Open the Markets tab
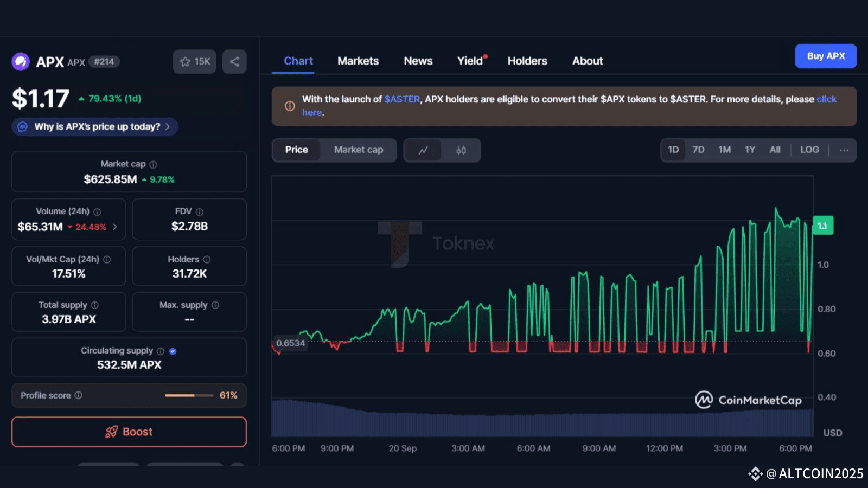 [358, 61]
